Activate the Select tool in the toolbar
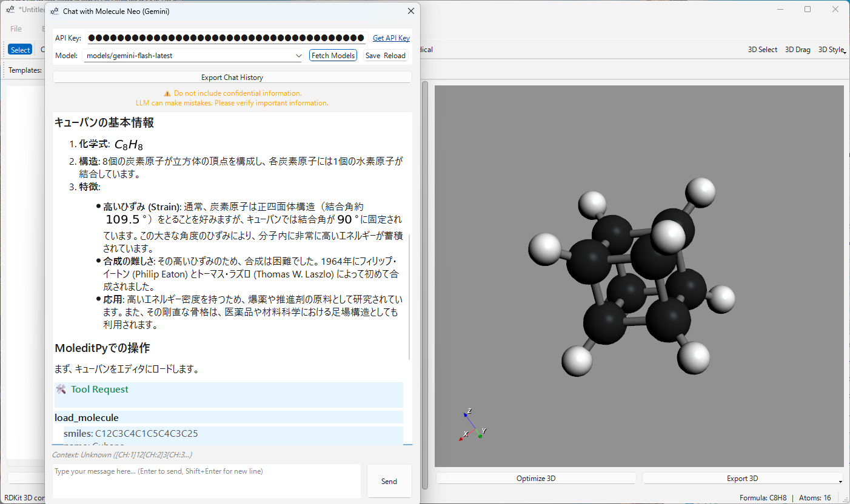The width and height of the screenshot is (850, 504). (x=20, y=50)
